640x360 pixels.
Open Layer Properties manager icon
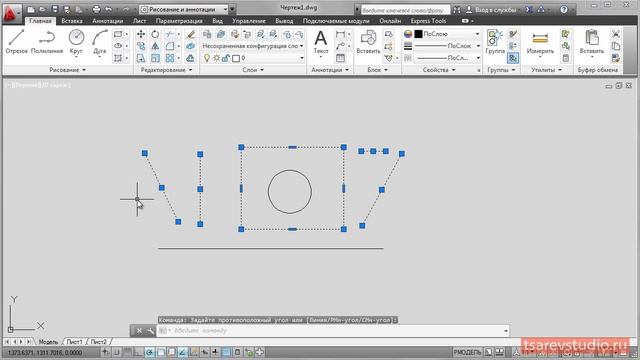pos(207,34)
